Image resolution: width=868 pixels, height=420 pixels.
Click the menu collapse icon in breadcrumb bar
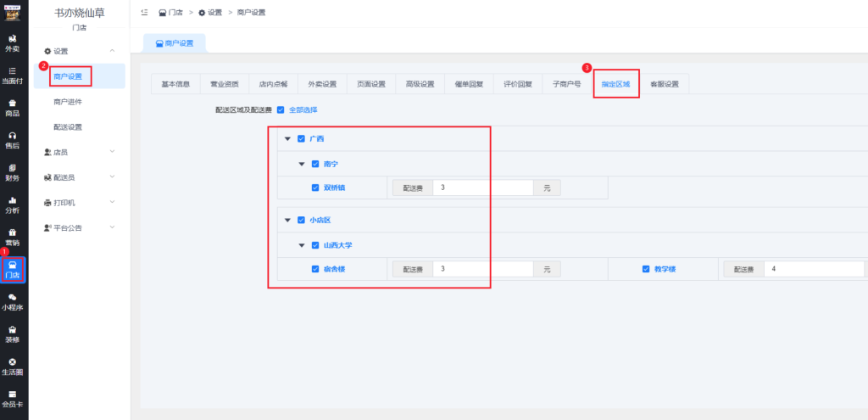click(x=144, y=13)
